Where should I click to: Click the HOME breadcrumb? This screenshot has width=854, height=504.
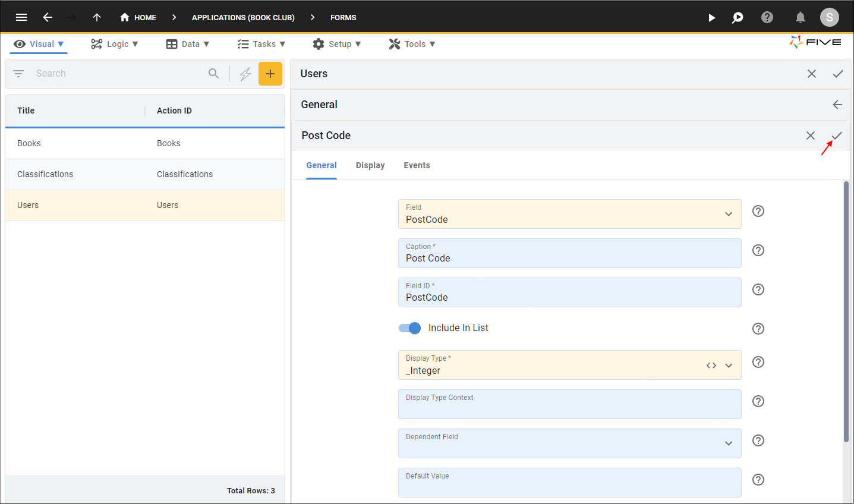tap(138, 17)
